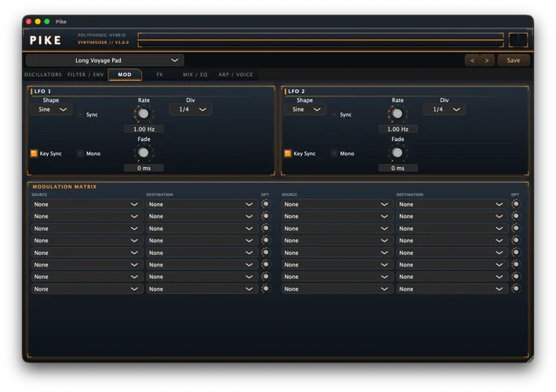Enable the LFO 1 Sync checkbox
The image size is (556, 392).
pyautogui.click(x=81, y=114)
